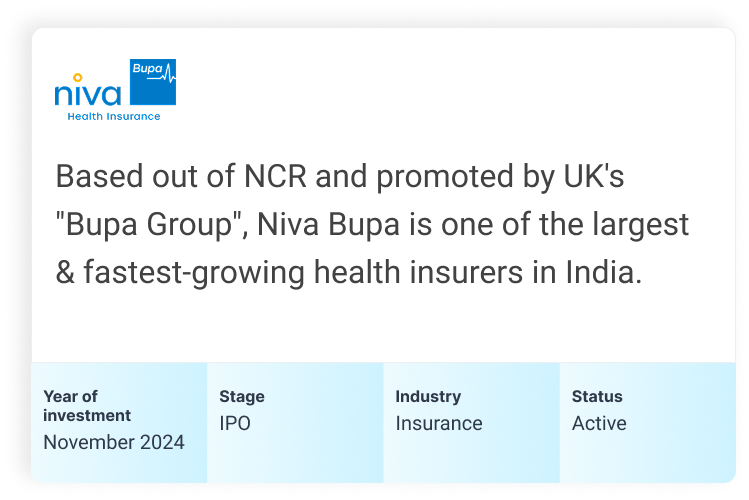The height and width of the screenshot is (500, 749).
Task: Click the Insurance industry value
Action: point(439,423)
